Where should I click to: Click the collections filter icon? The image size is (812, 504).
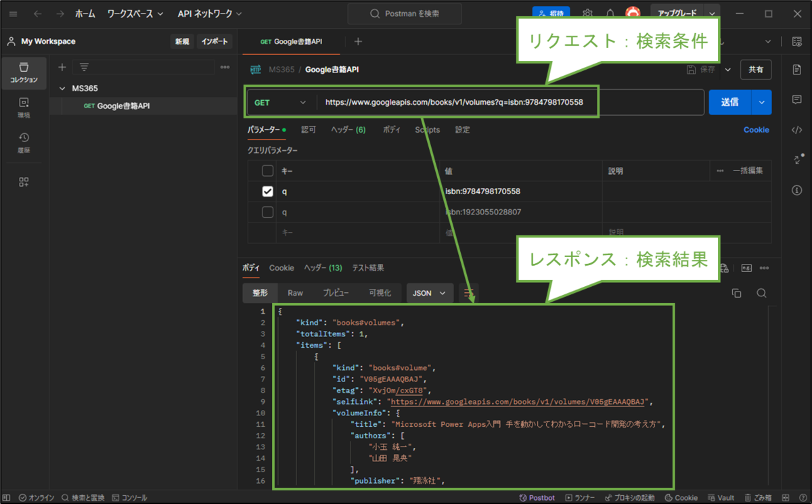tap(84, 67)
